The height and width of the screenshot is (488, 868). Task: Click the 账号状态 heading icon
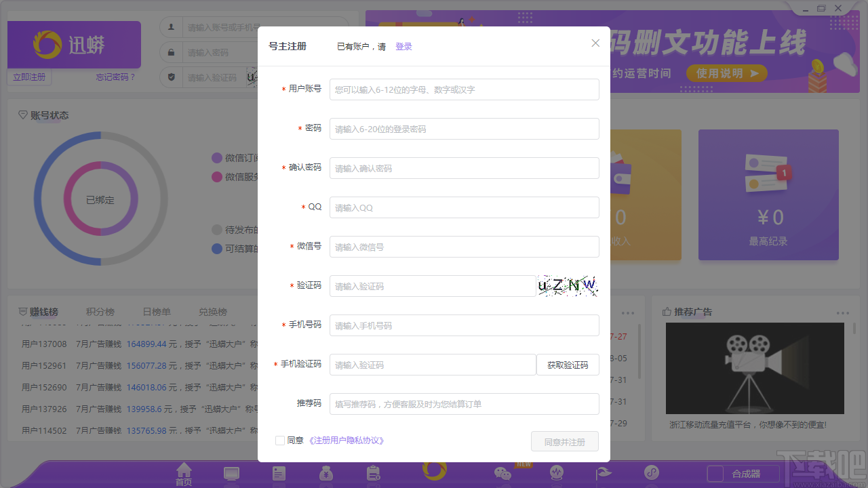tap(23, 115)
